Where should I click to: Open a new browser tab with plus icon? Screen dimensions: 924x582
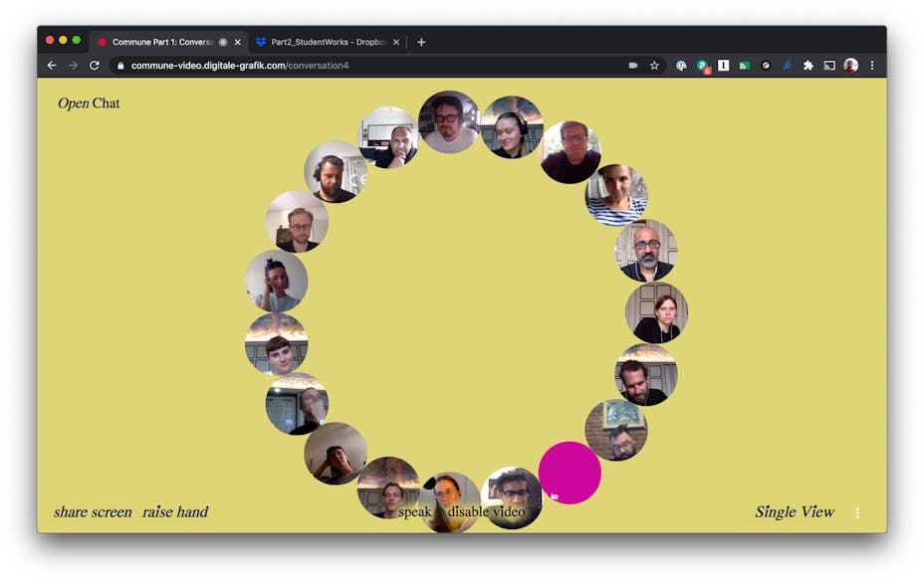[x=421, y=42]
